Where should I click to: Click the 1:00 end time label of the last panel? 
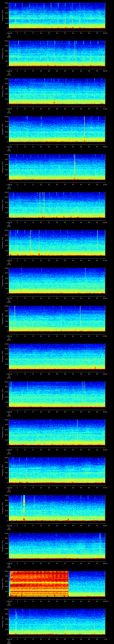105,639
